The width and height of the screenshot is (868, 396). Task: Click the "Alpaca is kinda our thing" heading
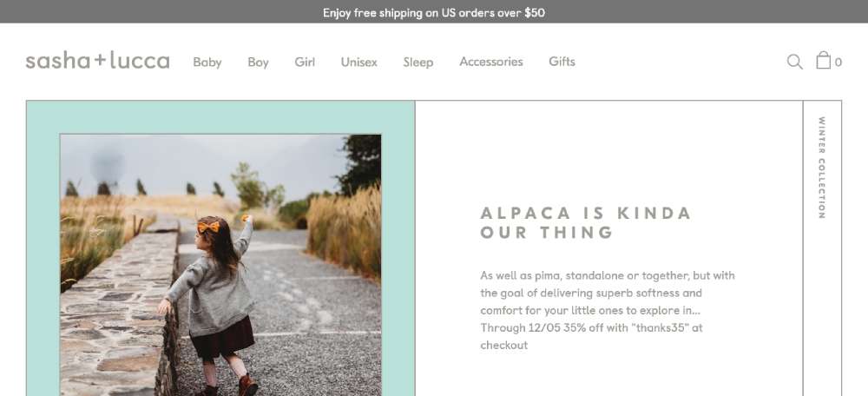[585, 222]
